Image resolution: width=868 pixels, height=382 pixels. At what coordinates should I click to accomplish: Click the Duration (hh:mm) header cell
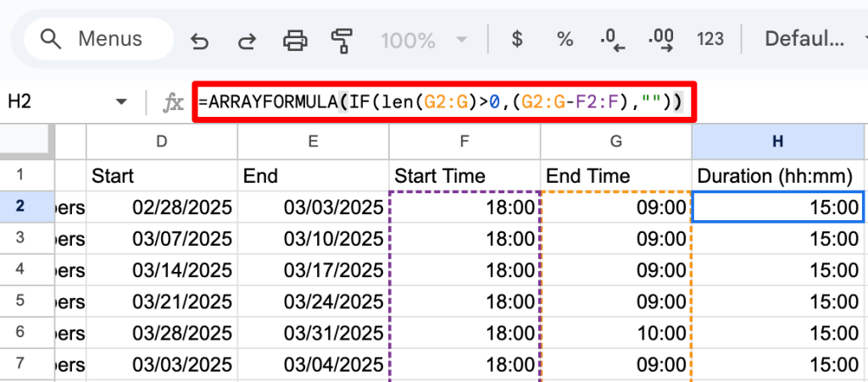pos(778,176)
